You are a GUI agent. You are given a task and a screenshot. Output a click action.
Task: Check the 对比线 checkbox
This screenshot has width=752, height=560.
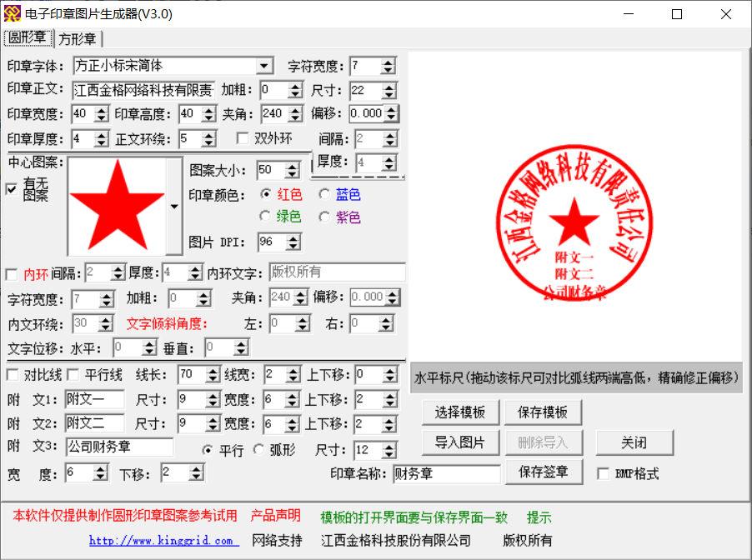coord(13,374)
